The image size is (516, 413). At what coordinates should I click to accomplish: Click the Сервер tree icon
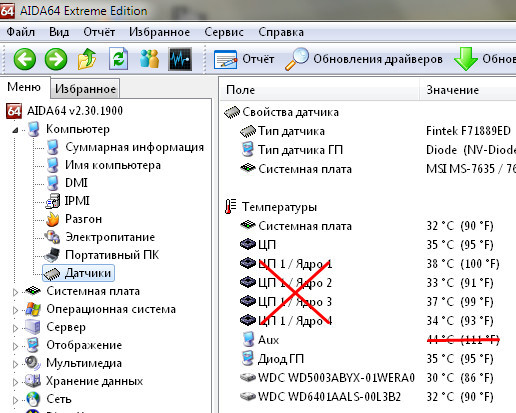(x=33, y=327)
